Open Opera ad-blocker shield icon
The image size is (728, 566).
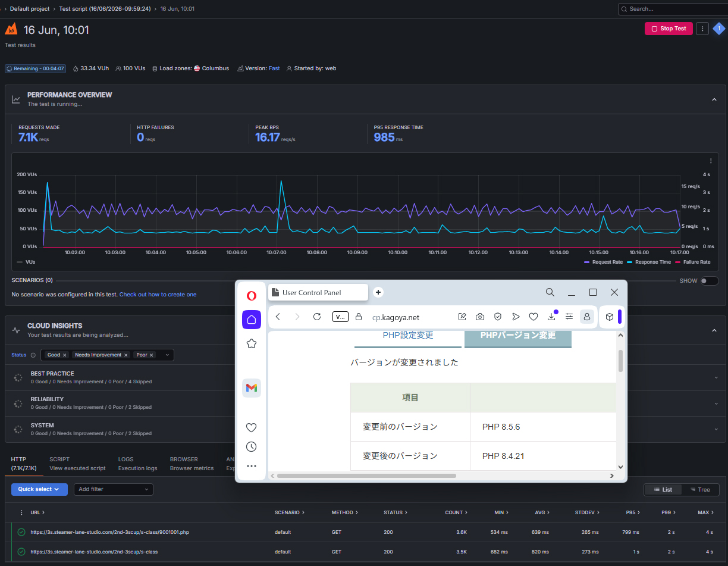click(x=498, y=317)
